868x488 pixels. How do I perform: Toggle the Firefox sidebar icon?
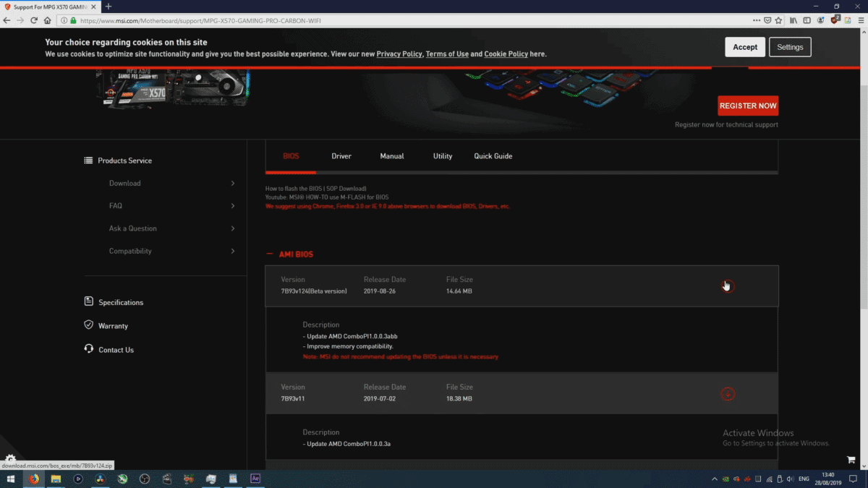(807, 20)
